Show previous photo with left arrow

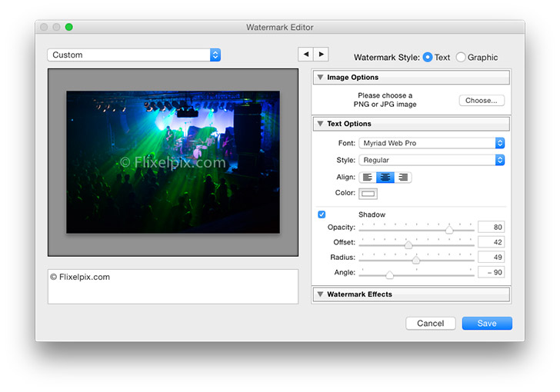point(305,55)
